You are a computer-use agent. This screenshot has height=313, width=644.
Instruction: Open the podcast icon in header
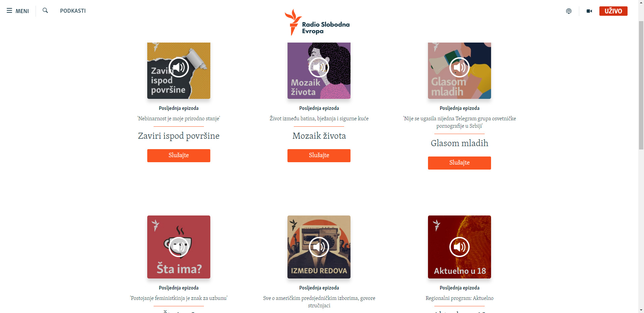click(569, 11)
